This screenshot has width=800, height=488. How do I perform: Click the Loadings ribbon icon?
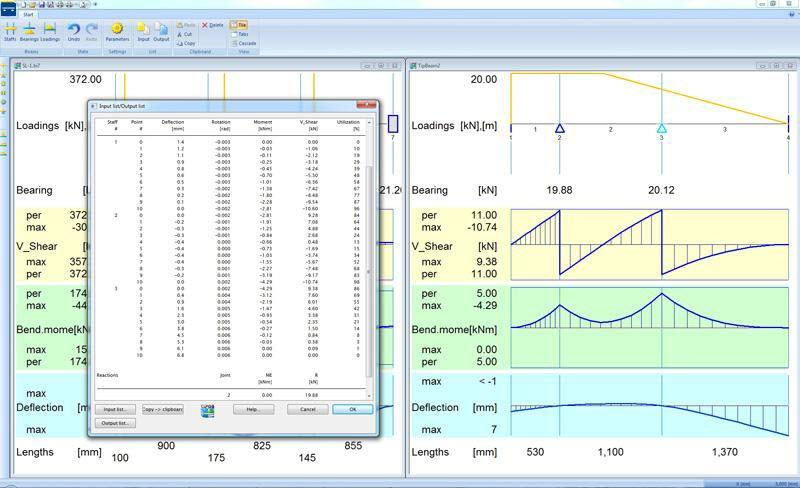[50, 32]
